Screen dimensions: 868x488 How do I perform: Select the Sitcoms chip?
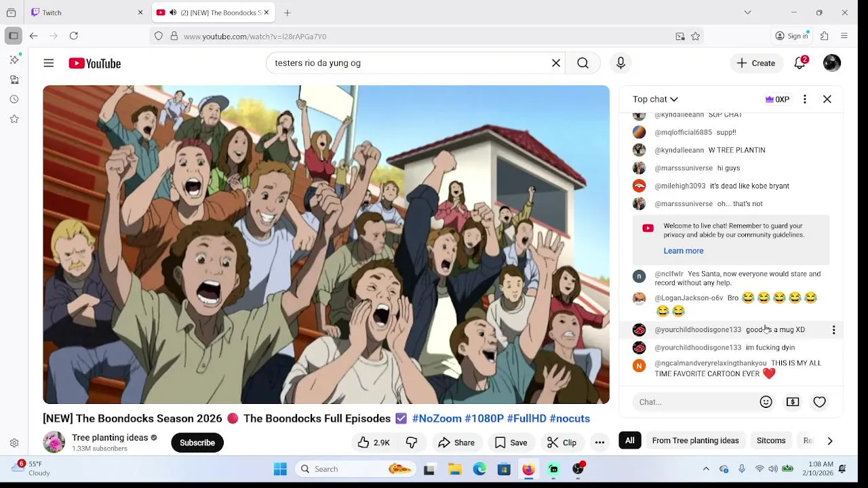pos(771,441)
